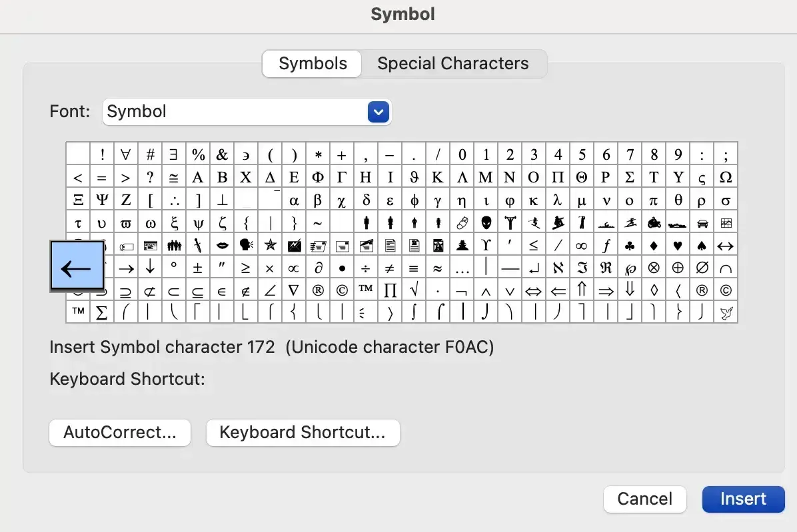Choose the spade suit symbol

click(x=702, y=245)
